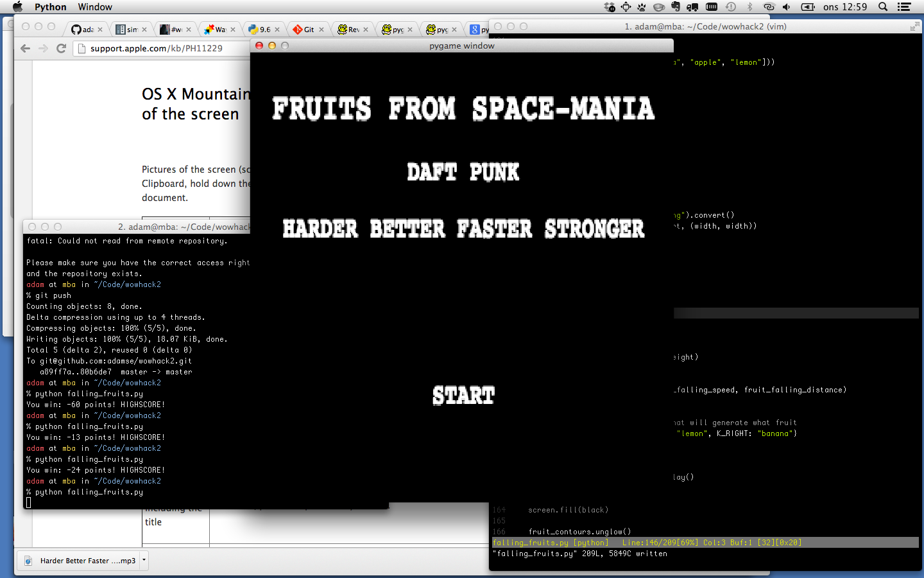
Task: Click the page icon in Chrome address bar
Action: point(81,48)
